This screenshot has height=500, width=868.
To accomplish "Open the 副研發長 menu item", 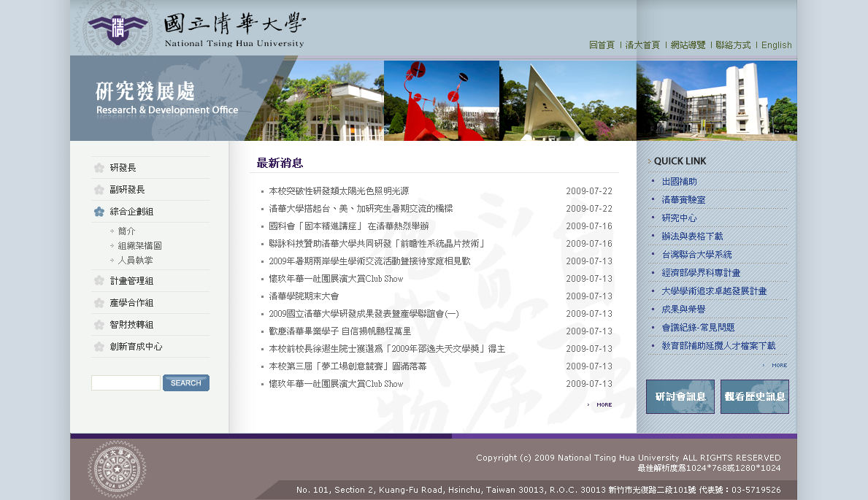I will click(127, 189).
